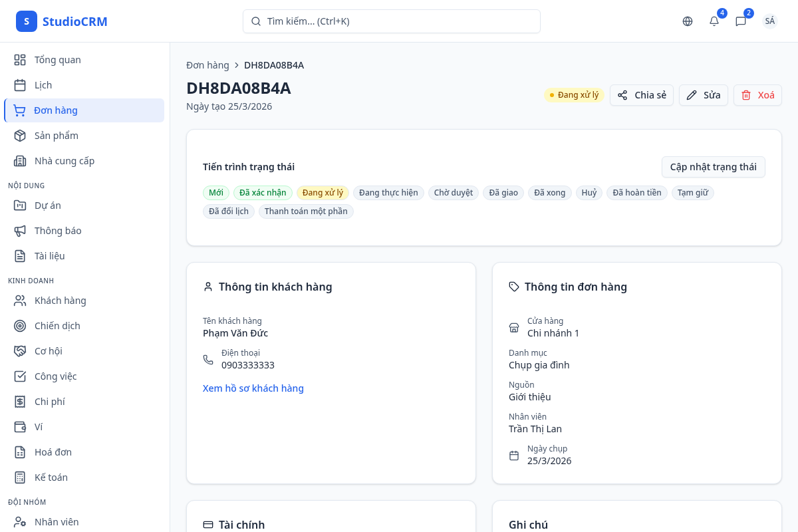The height and width of the screenshot is (532, 798).
Task: Click the Tìm kiếm search field
Action: [x=391, y=21]
